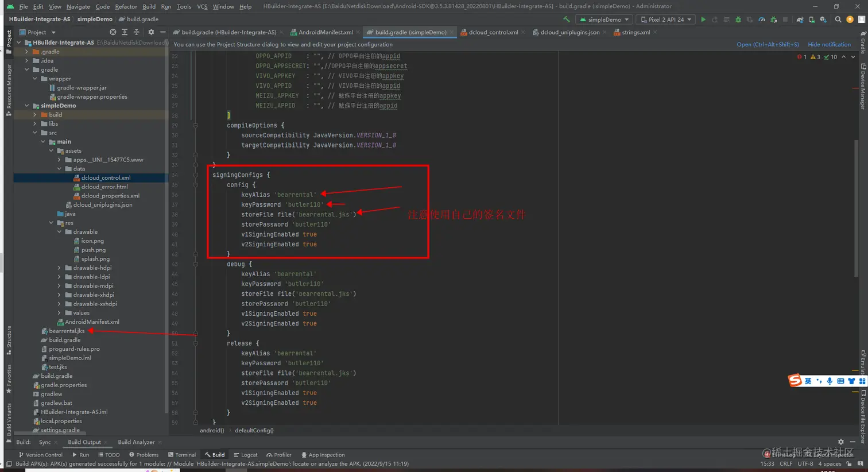This screenshot has height=472, width=868.
Task: Open the Refactor menu
Action: tap(126, 6)
